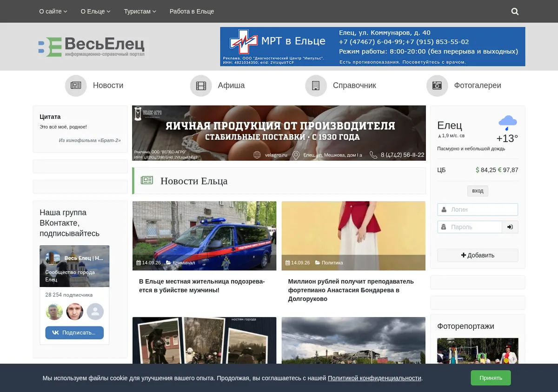Open the МРТ в Ельце banner ad

pos(372,46)
